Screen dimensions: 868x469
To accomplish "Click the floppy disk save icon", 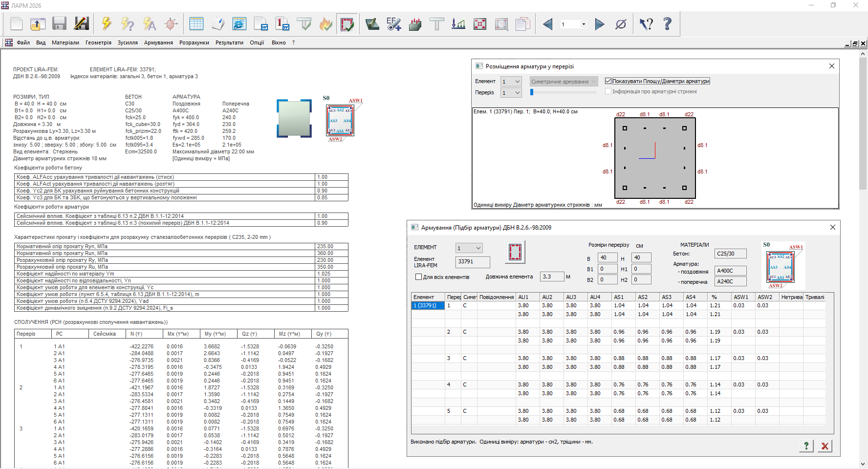I will pos(59,24).
